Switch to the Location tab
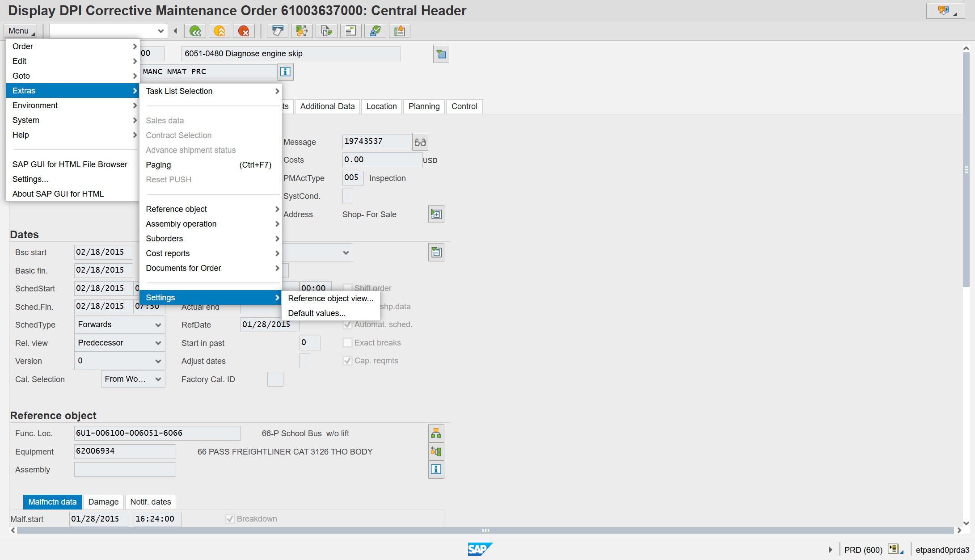The height and width of the screenshot is (560, 975). [x=382, y=106]
